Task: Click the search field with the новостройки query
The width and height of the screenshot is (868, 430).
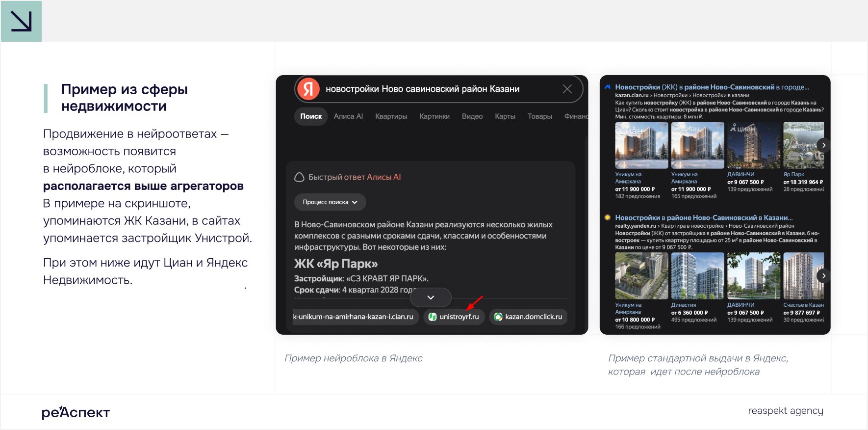Action: pos(439,89)
